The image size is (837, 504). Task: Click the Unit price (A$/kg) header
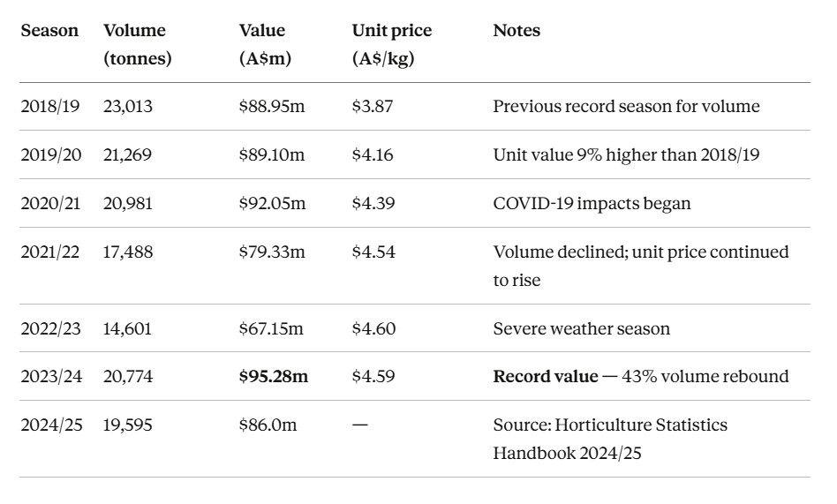click(x=391, y=45)
